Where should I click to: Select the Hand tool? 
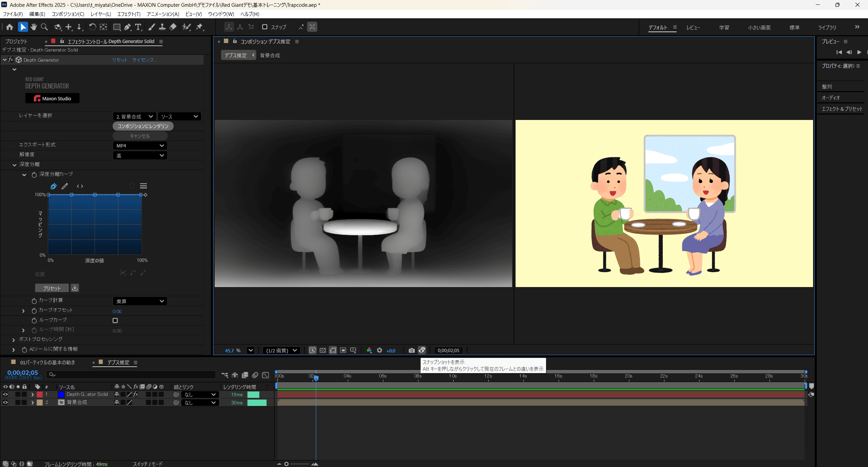click(33, 27)
